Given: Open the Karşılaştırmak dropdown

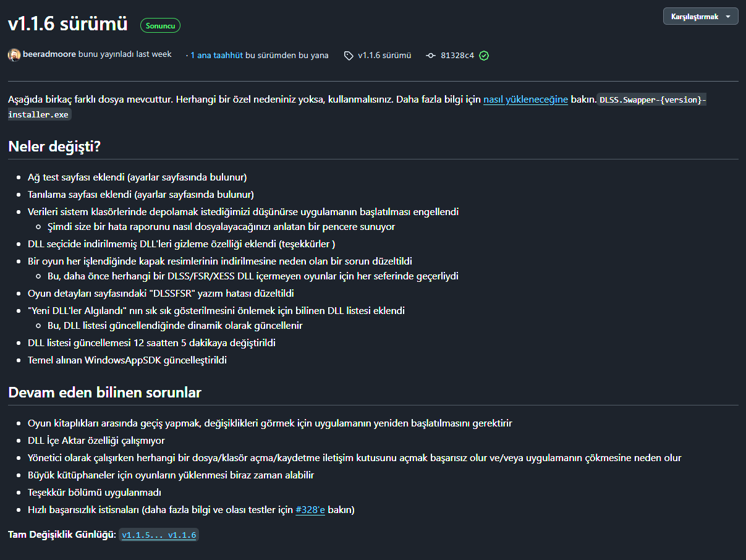Looking at the screenshot, I should point(700,17).
